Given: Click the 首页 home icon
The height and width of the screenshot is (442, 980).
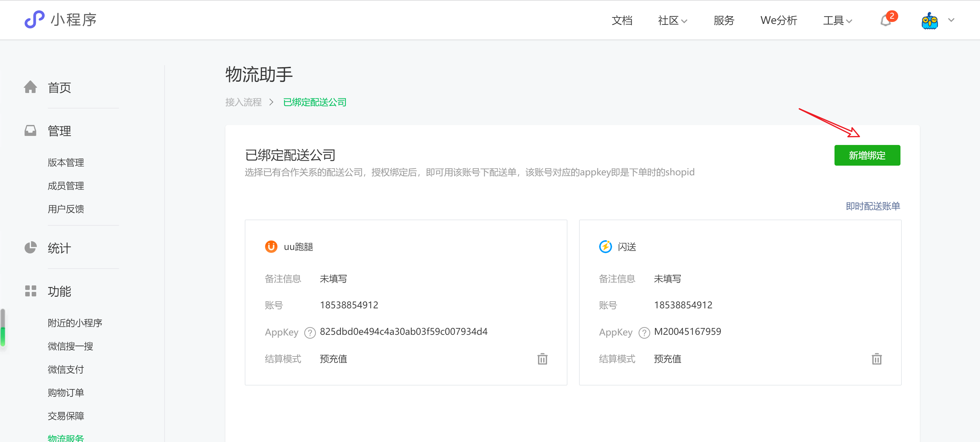Looking at the screenshot, I should (x=30, y=87).
